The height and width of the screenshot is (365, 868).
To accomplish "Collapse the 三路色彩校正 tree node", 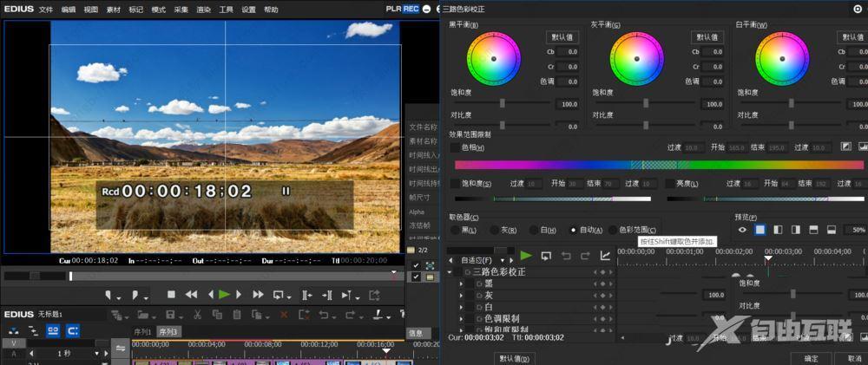I will [449, 272].
